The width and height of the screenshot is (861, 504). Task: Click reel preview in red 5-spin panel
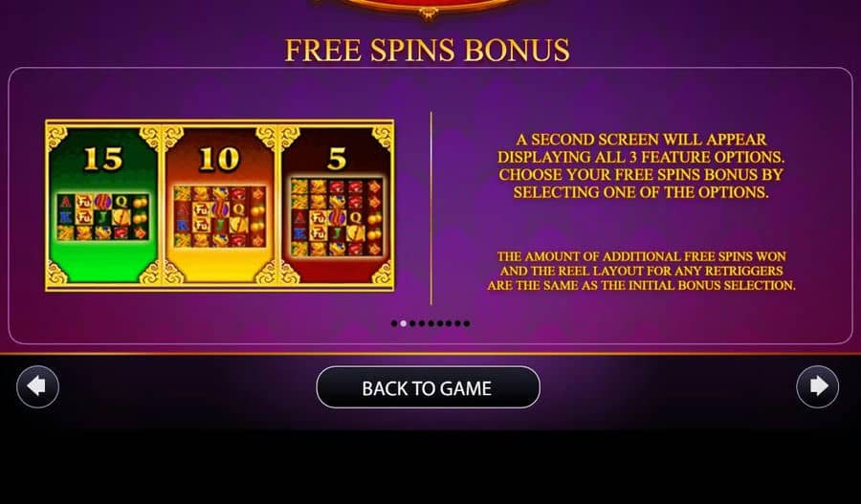336,217
